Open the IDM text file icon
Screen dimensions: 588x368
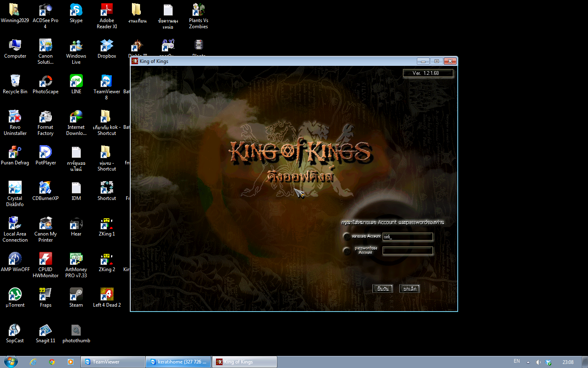pos(76,191)
